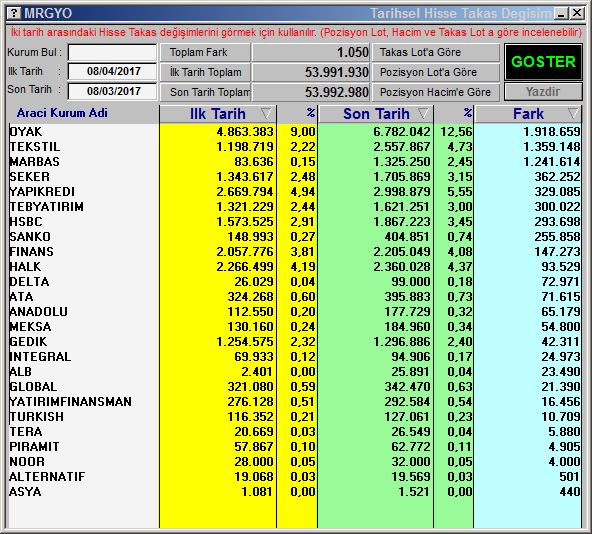Image resolution: width=592 pixels, height=534 pixels.
Task: Select the OYAK row name
Action: [x=26, y=131]
